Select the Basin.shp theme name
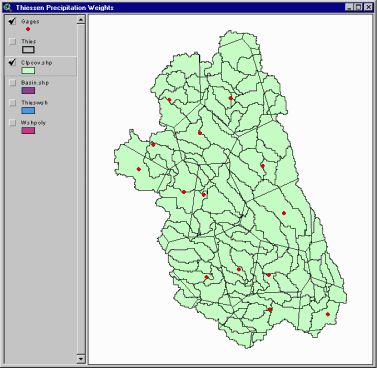Screen dimensions: 377x368 point(35,83)
